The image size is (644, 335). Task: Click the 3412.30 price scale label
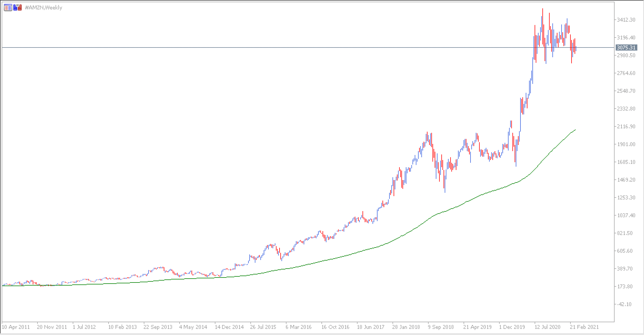626,20
